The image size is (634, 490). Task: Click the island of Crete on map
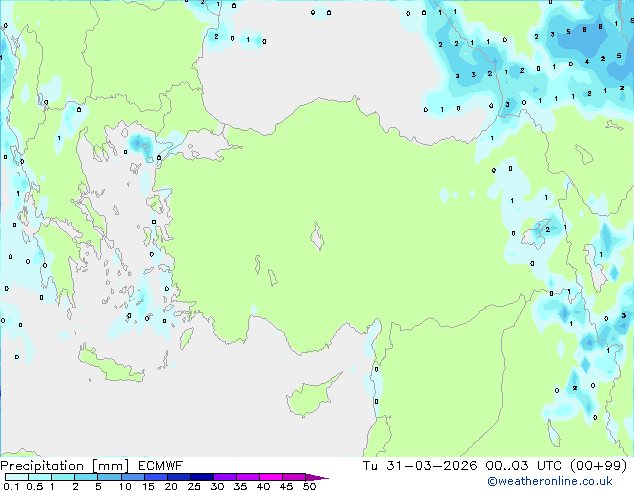point(111,365)
